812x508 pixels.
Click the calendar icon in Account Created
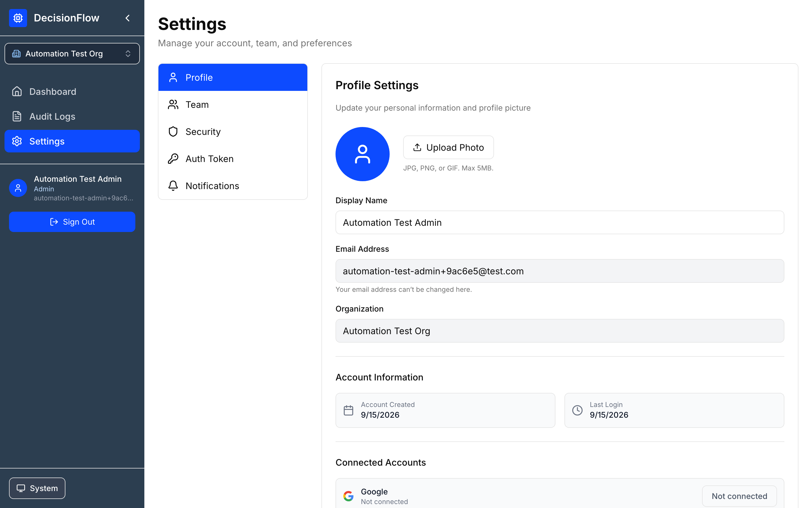tap(348, 410)
